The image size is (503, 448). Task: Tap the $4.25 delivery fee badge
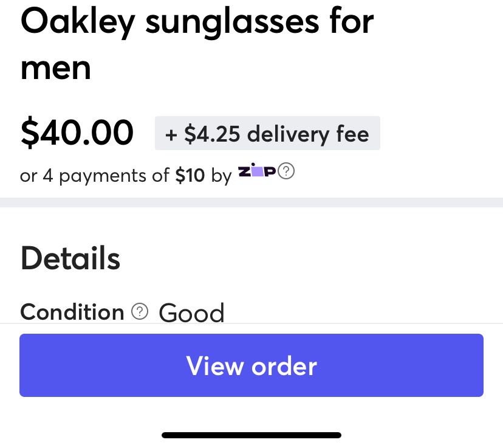(267, 134)
